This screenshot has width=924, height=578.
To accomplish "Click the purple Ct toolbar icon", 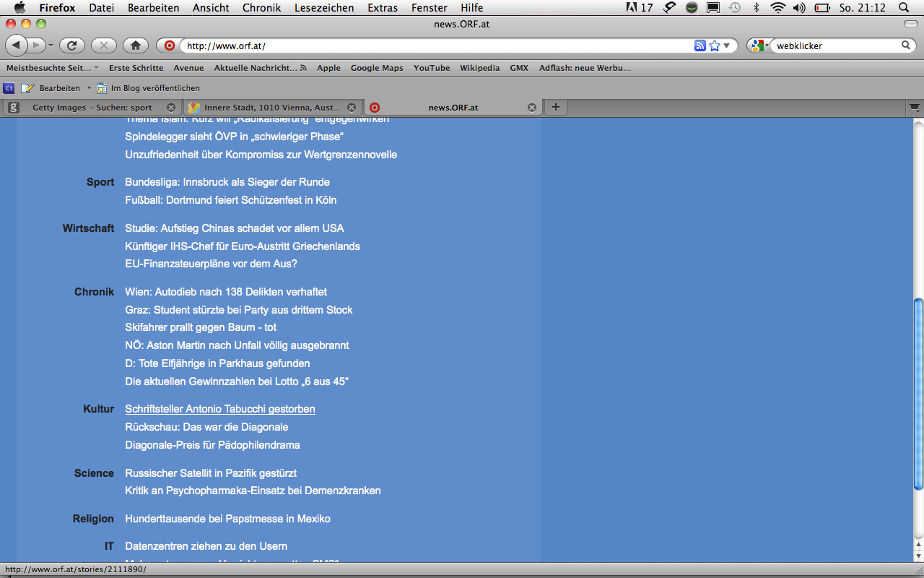I will point(9,88).
